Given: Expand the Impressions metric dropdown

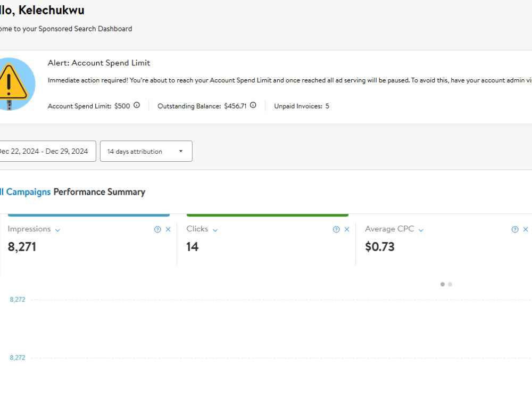Looking at the screenshot, I should click(57, 230).
